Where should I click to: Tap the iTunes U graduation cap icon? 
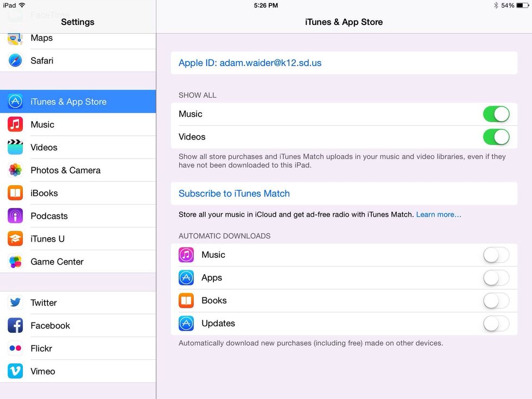point(15,239)
